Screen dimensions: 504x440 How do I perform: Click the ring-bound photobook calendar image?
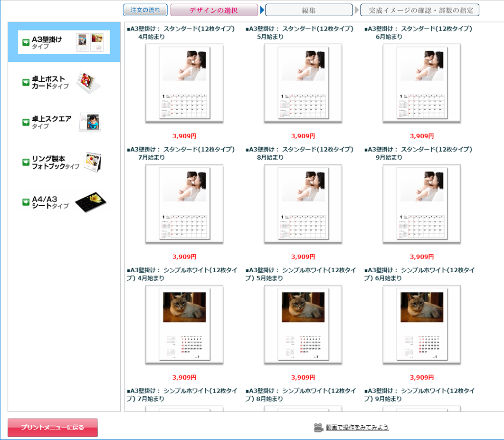(x=92, y=162)
